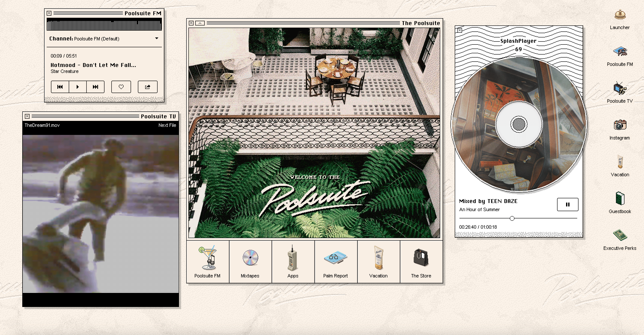Click the SplashPlayer seek slider handle
The width and height of the screenshot is (644, 335).
click(512, 219)
